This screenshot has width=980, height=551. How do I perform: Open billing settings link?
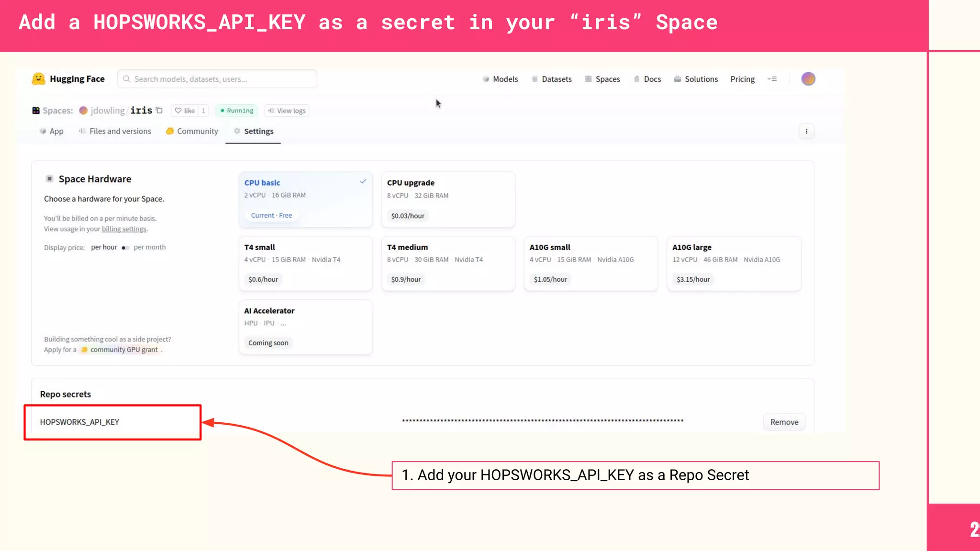click(x=124, y=229)
